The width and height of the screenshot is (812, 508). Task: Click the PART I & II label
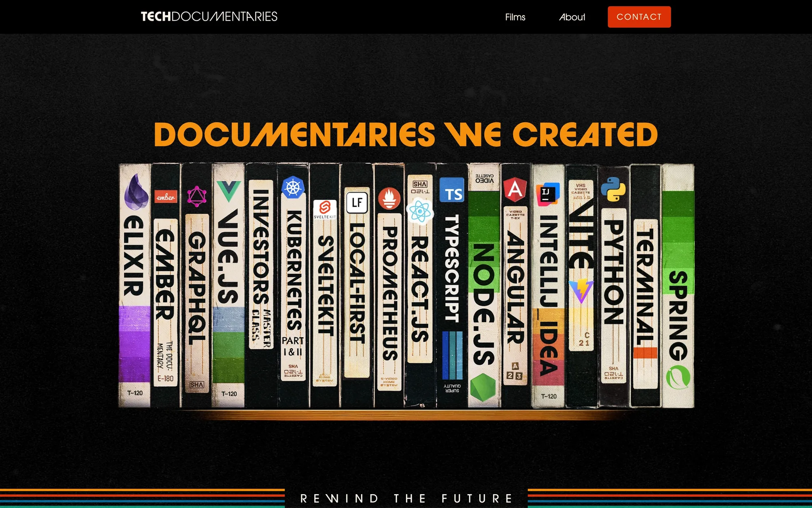click(x=293, y=346)
